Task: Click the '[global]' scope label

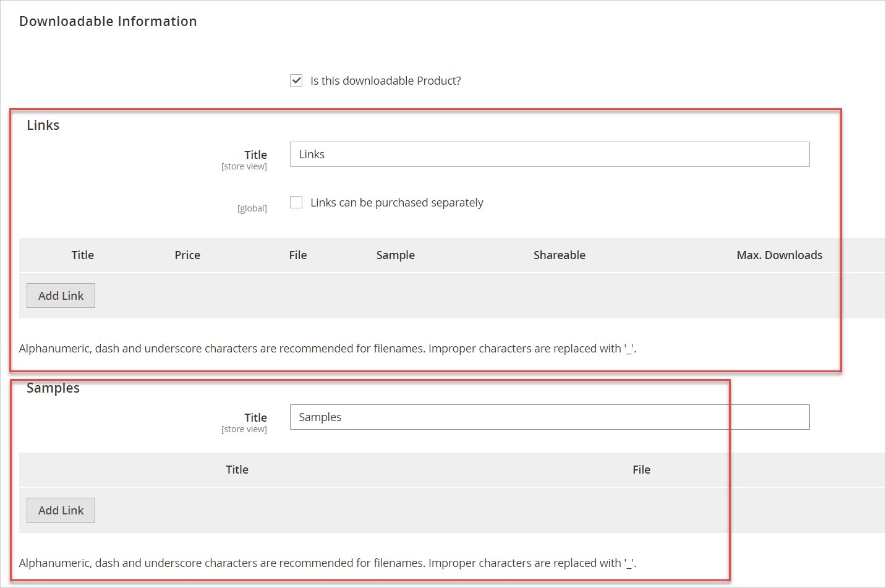Action: click(x=252, y=208)
